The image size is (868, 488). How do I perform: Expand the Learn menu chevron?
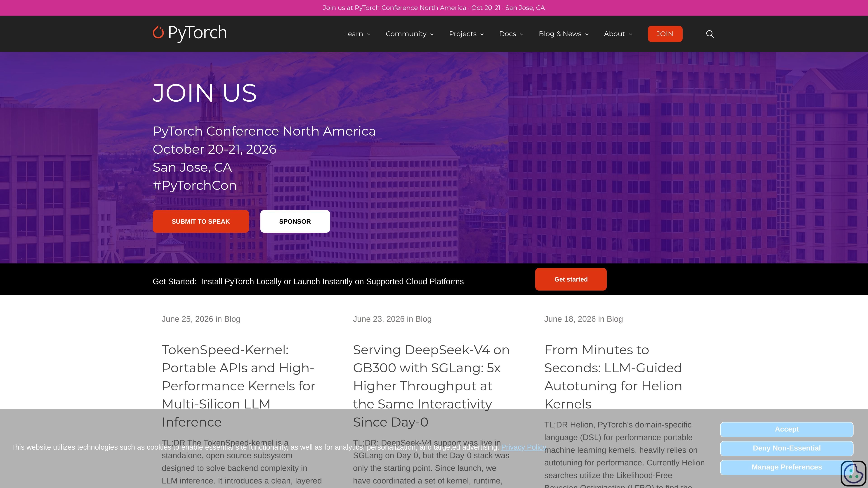(368, 34)
